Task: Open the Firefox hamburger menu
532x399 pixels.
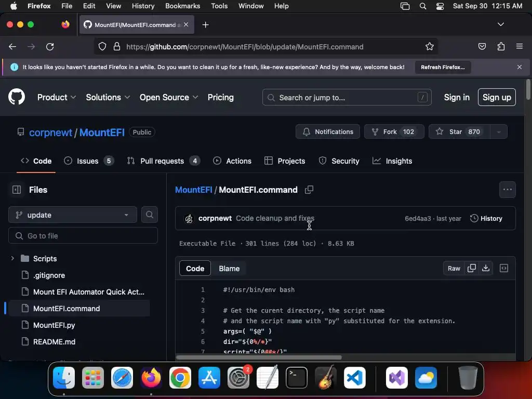Action: point(519,46)
